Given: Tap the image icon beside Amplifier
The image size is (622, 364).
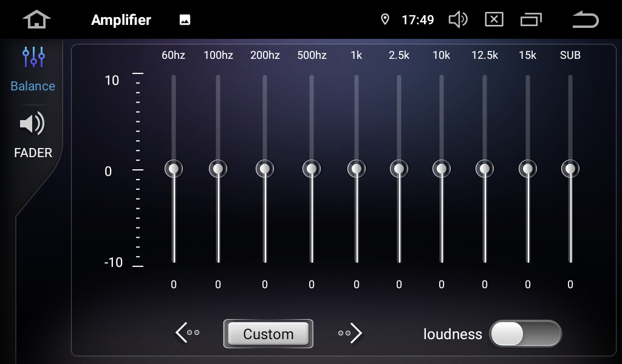Looking at the screenshot, I should click(185, 20).
